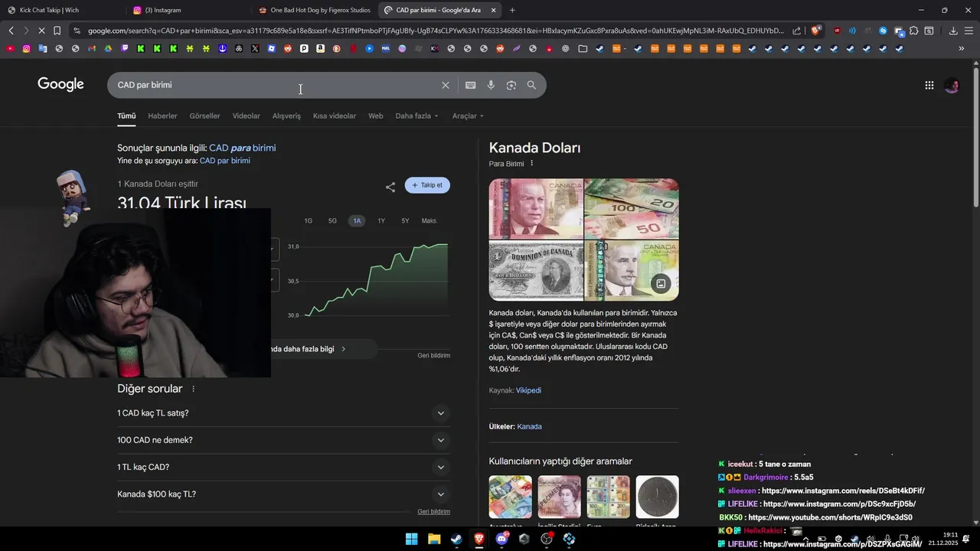Image resolution: width=980 pixels, height=551 pixels.
Task: Expand 'Kanada $100 kaç TL?' question
Action: (283, 494)
